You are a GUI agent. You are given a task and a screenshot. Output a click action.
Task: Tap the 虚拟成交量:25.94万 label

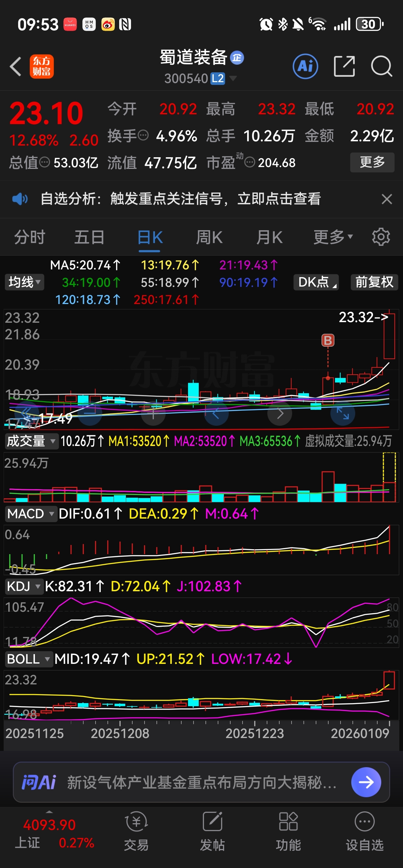(x=348, y=441)
